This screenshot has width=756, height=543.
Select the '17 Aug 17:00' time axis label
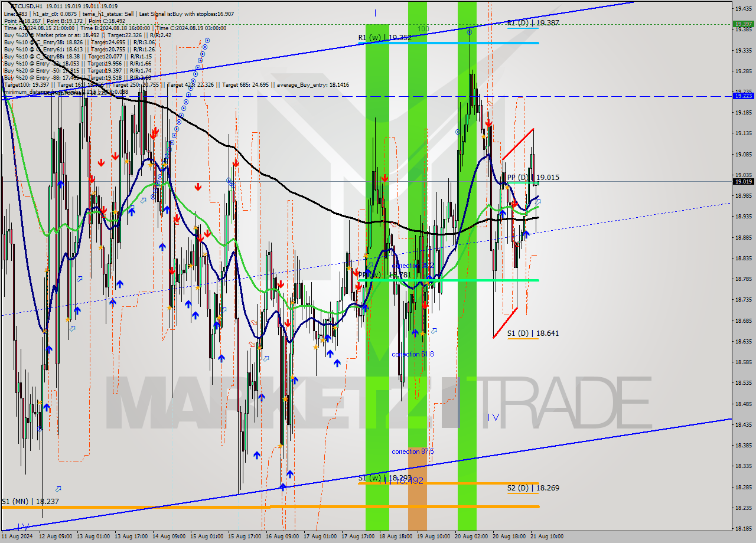(358, 537)
